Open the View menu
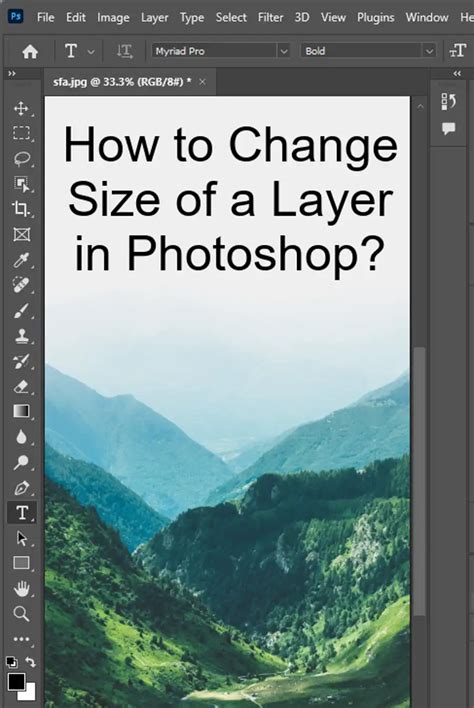This screenshot has width=474, height=708. tap(333, 18)
